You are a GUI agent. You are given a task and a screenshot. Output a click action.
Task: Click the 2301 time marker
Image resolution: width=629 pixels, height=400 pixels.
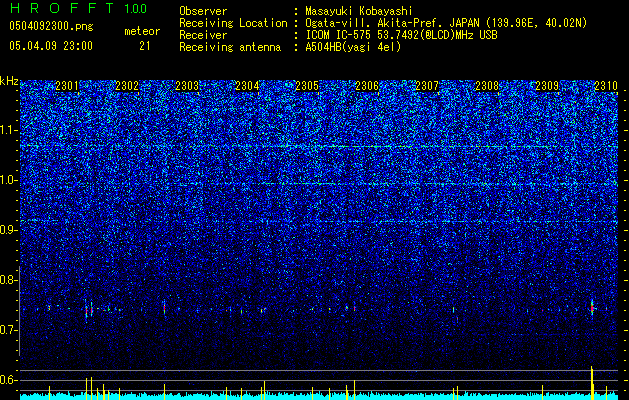pyautogui.click(x=67, y=86)
